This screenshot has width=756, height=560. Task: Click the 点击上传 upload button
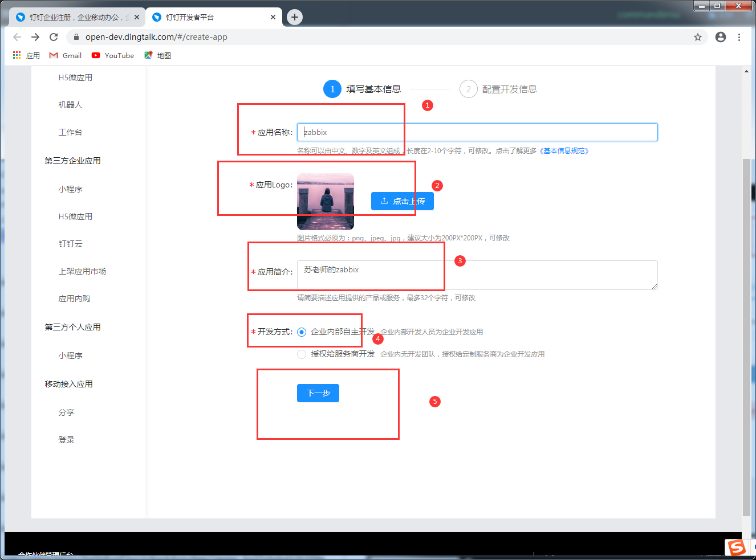point(403,201)
